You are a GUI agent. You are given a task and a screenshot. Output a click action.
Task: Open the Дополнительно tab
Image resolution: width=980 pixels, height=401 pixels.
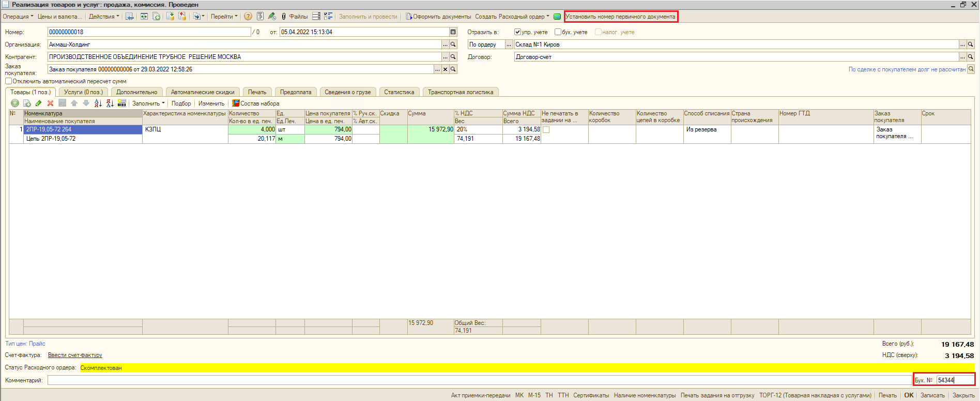point(136,92)
